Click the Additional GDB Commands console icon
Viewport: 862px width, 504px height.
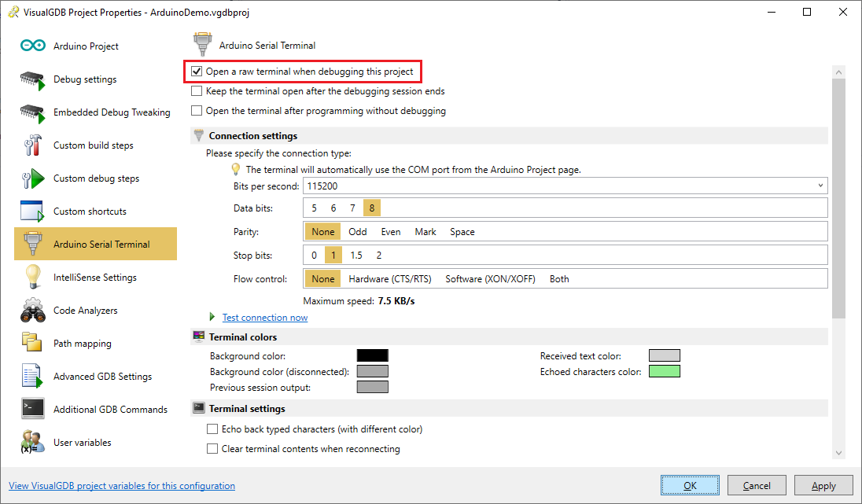[33, 409]
